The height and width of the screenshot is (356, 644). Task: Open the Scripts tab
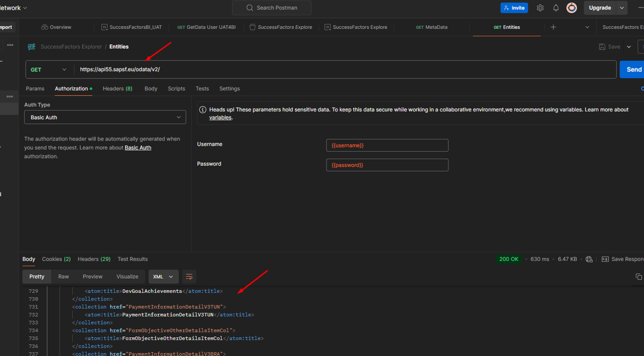pyautogui.click(x=176, y=89)
